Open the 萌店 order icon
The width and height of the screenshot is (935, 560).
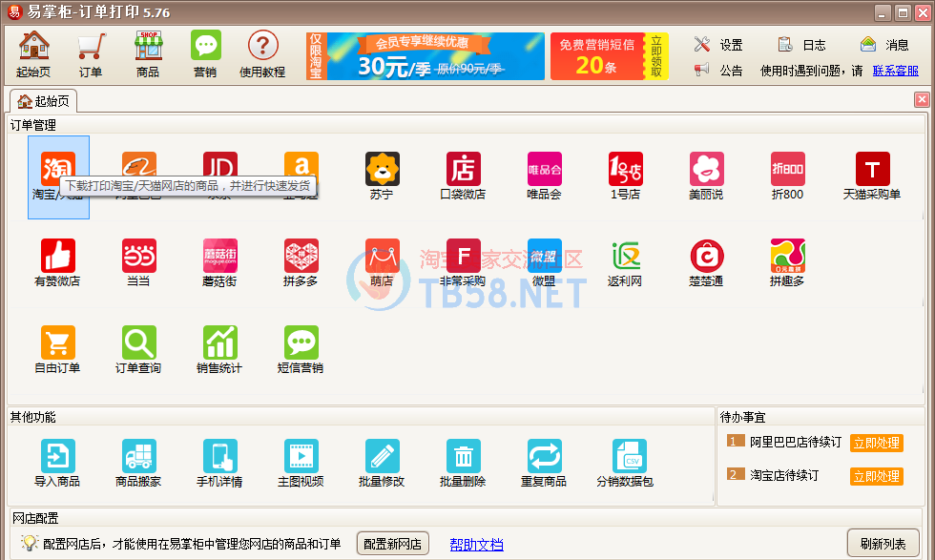[x=383, y=263]
